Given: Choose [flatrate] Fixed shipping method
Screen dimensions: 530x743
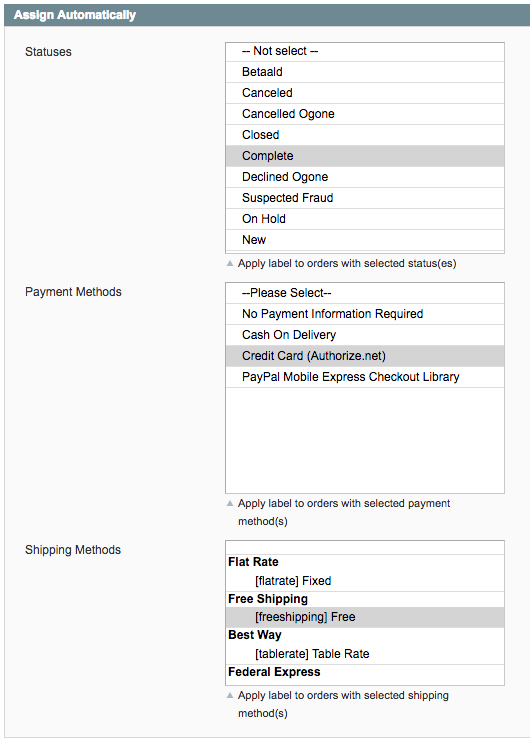Looking at the screenshot, I should (x=365, y=581).
